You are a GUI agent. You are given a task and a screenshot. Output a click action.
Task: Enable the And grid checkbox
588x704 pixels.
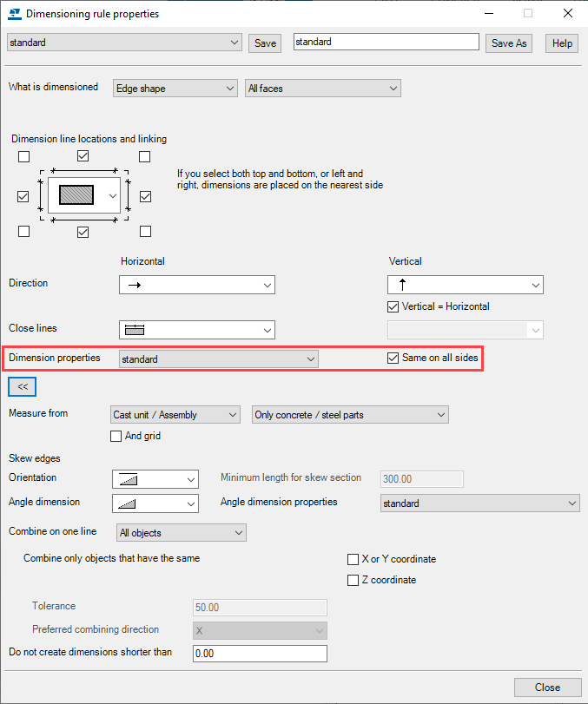(x=117, y=436)
